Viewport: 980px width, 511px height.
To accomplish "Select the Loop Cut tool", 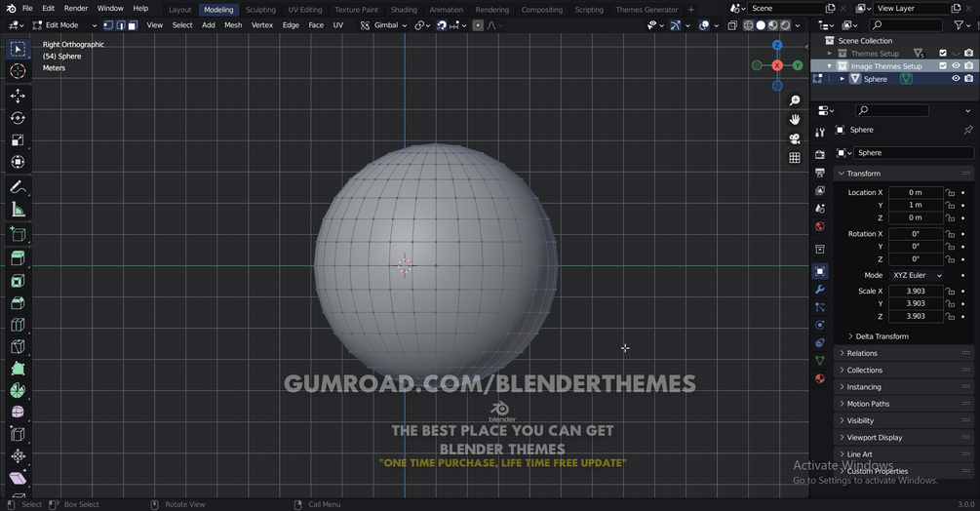I will (x=18, y=325).
